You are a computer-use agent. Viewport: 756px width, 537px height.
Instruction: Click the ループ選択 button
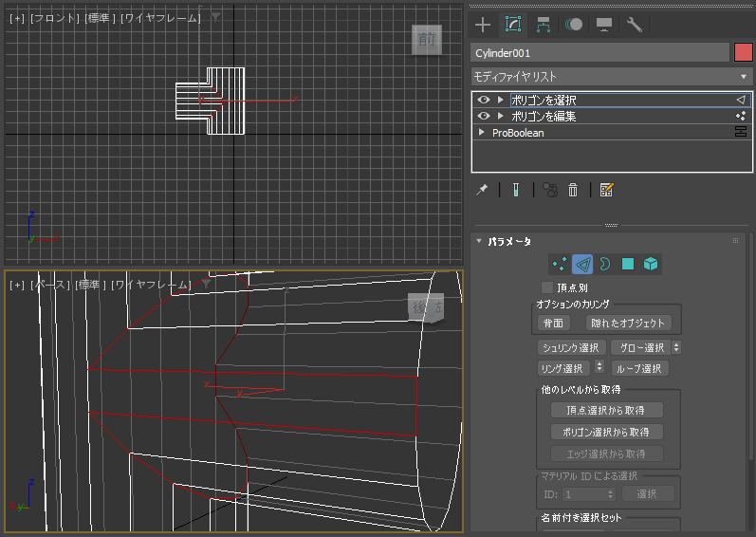pyautogui.click(x=639, y=369)
